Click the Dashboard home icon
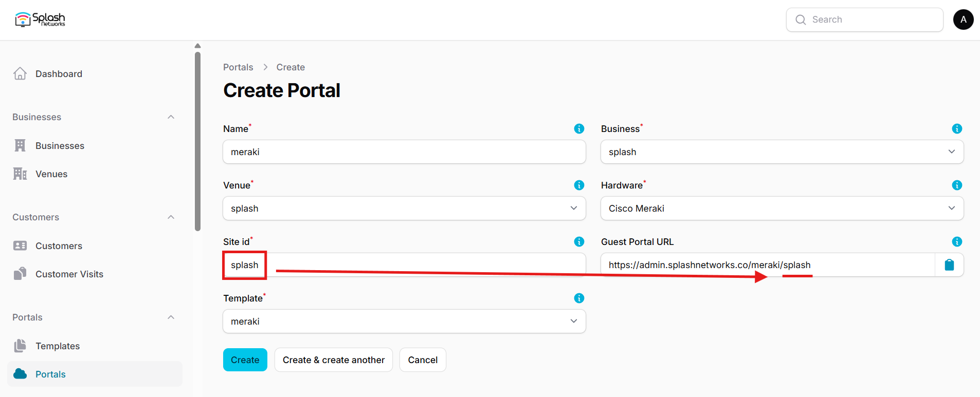This screenshot has width=980, height=397. point(20,73)
